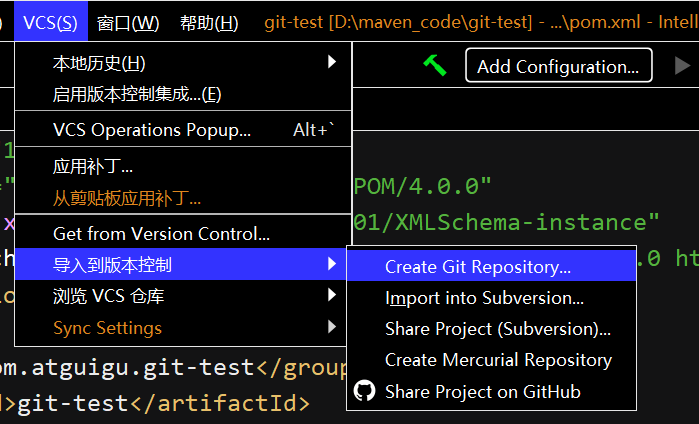Choose Get from Version Control
699x424 pixels.
(161, 234)
